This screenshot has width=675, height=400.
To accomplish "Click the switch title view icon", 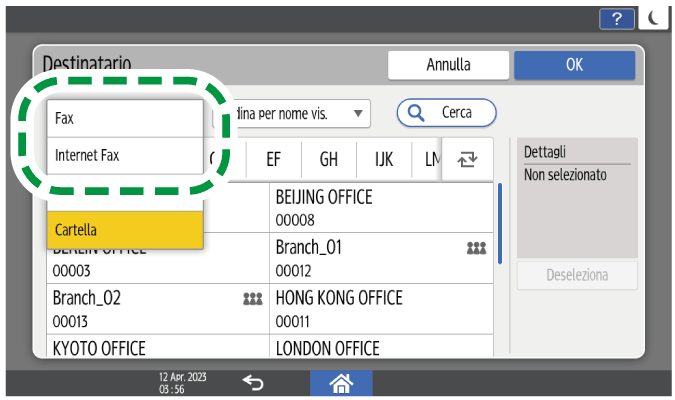I will tap(468, 159).
